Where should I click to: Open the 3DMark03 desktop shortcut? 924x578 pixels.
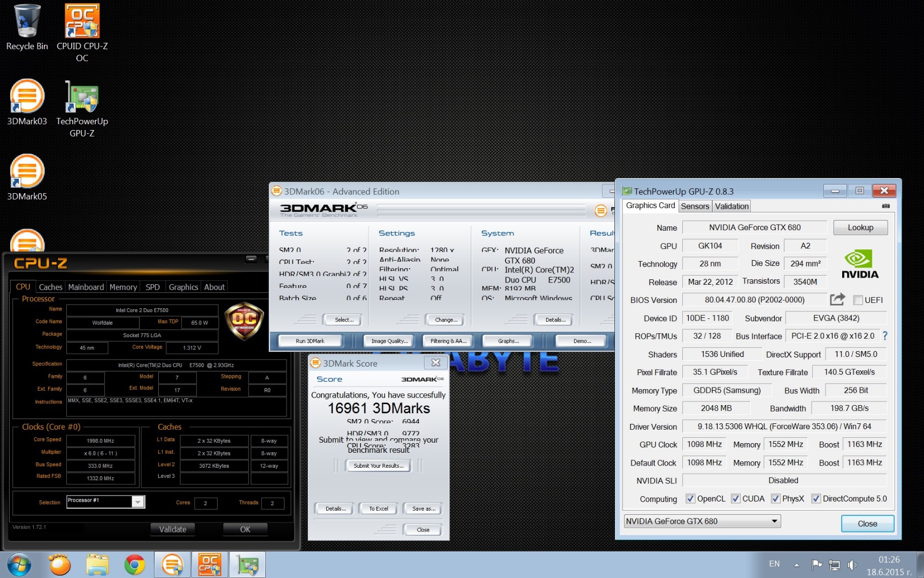[27, 103]
